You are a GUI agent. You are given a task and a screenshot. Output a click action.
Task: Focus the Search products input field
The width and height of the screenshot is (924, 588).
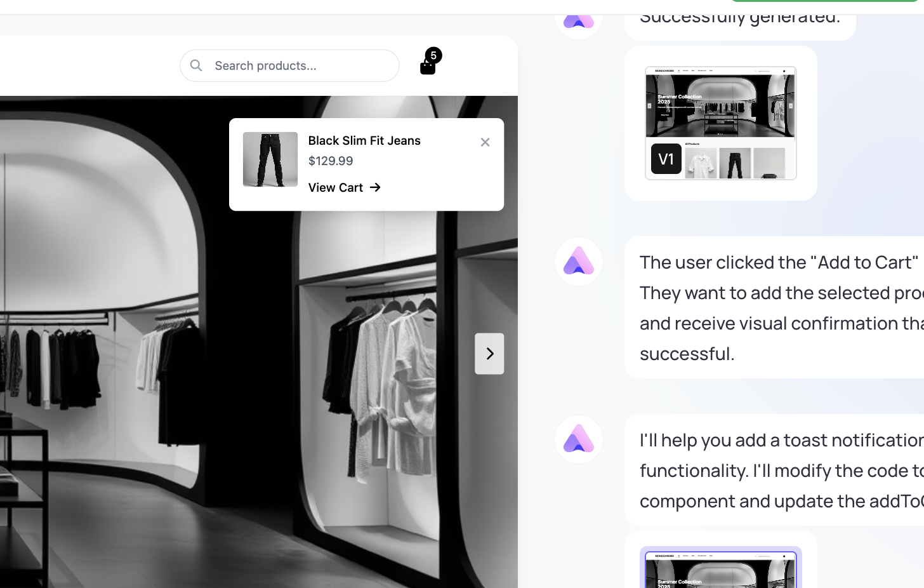[289, 65]
